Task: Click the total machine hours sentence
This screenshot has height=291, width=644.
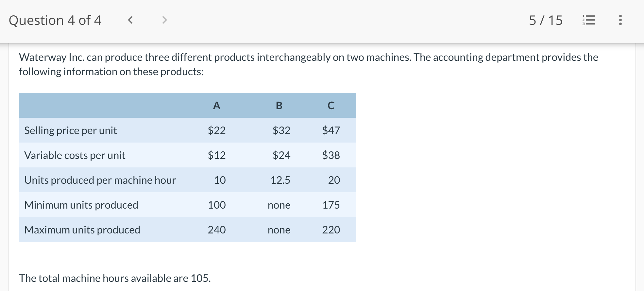Action: (114, 278)
